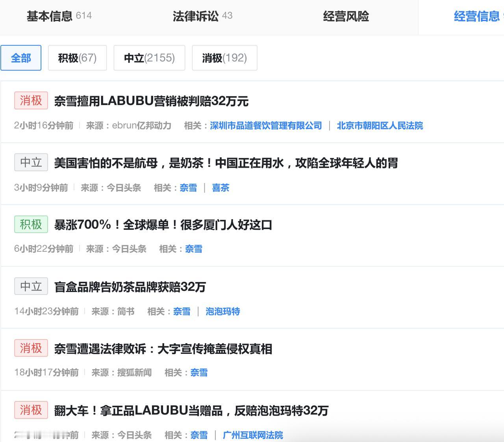Click source text 简书
This screenshot has height=442, width=504.
126,311
